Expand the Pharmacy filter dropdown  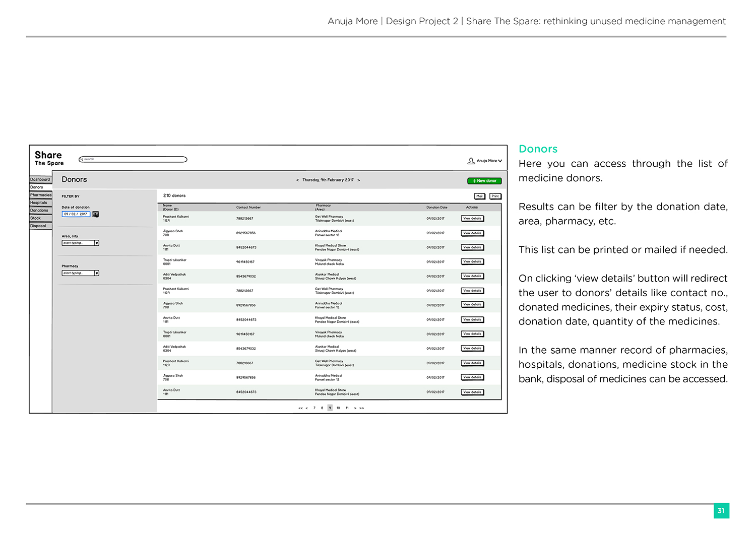[x=97, y=274]
